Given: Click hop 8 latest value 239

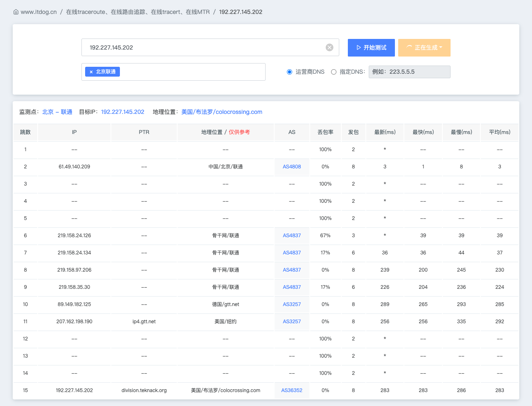Looking at the screenshot, I should 385,270.
